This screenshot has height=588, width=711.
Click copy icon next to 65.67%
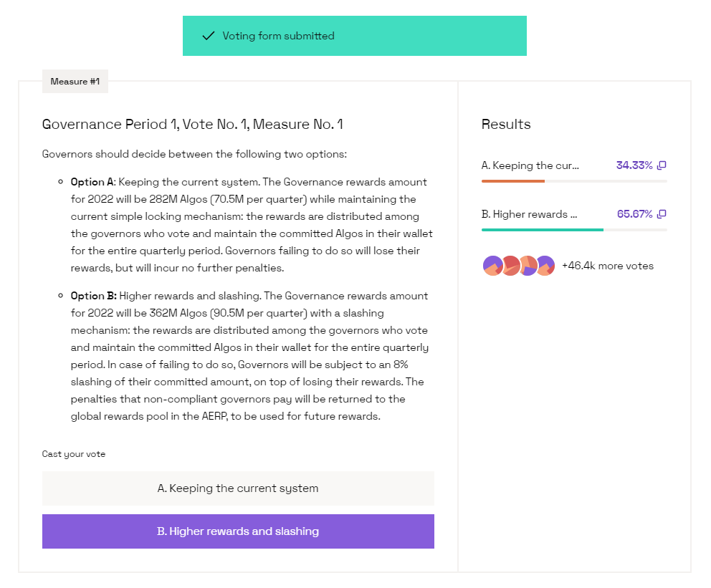click(x=662, y=214)
